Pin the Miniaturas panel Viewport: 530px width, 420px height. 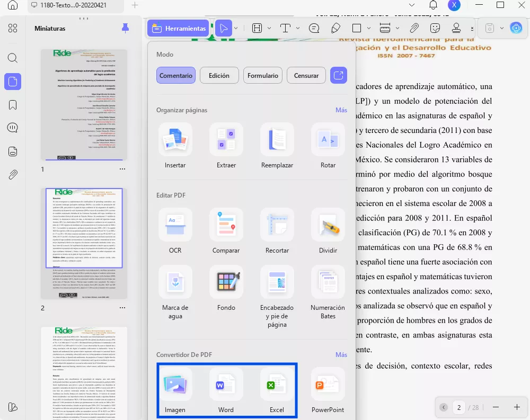click(126, 29)
